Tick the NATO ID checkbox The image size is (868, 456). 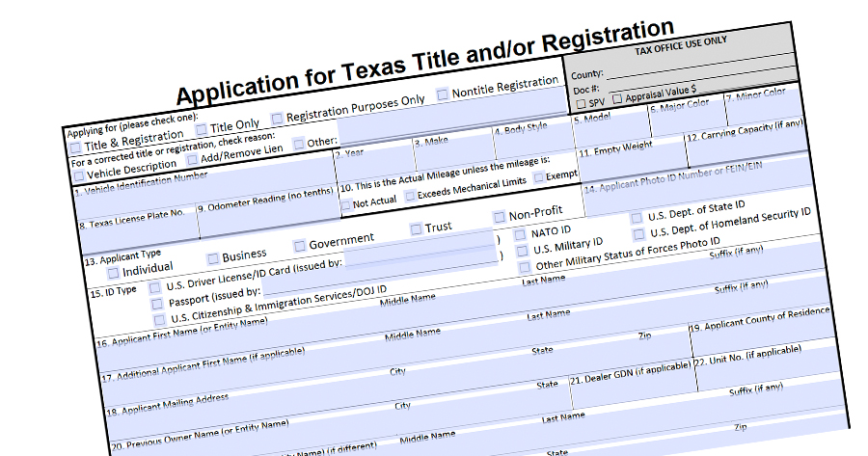click(520, 234)
